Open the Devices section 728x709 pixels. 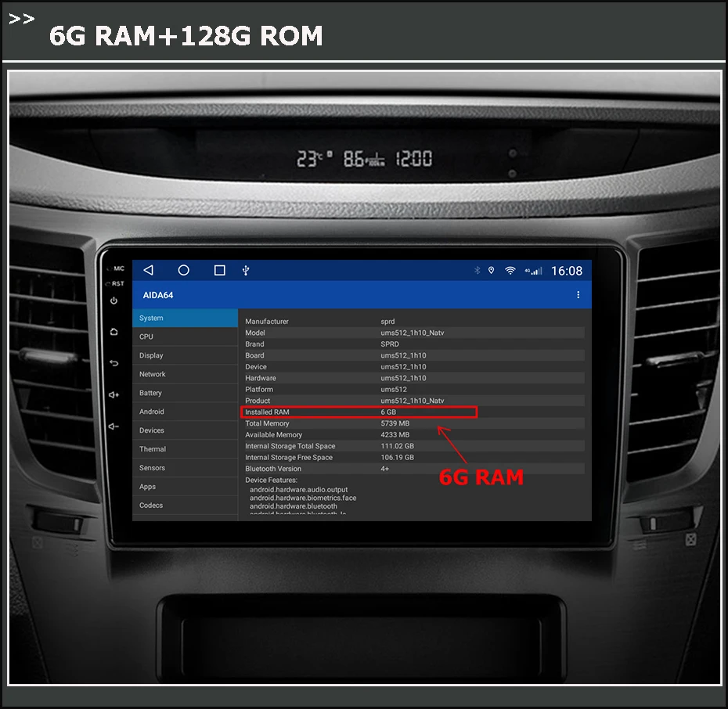[x=185, y=430]
